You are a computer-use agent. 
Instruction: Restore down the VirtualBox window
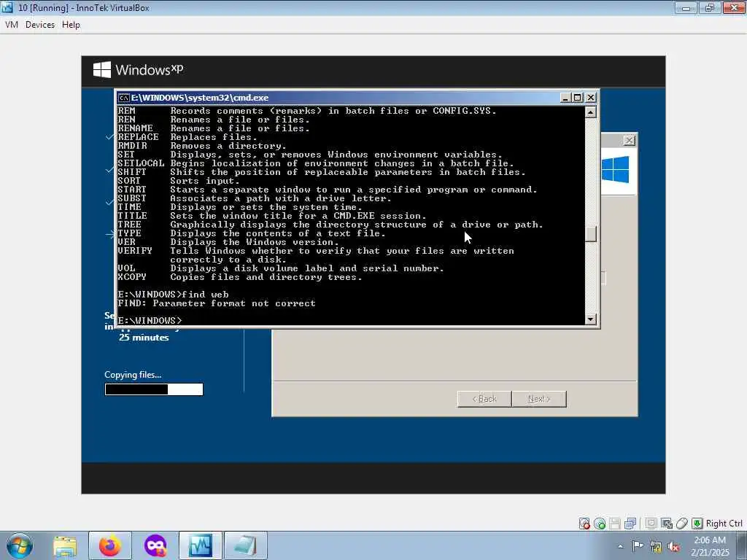(710, 7)
